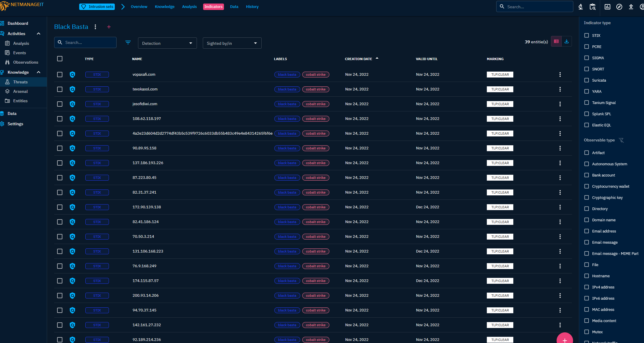Click the pink plus next to Black Basta
The height and width of the screenshot is (343, 644).
(109, 27)
